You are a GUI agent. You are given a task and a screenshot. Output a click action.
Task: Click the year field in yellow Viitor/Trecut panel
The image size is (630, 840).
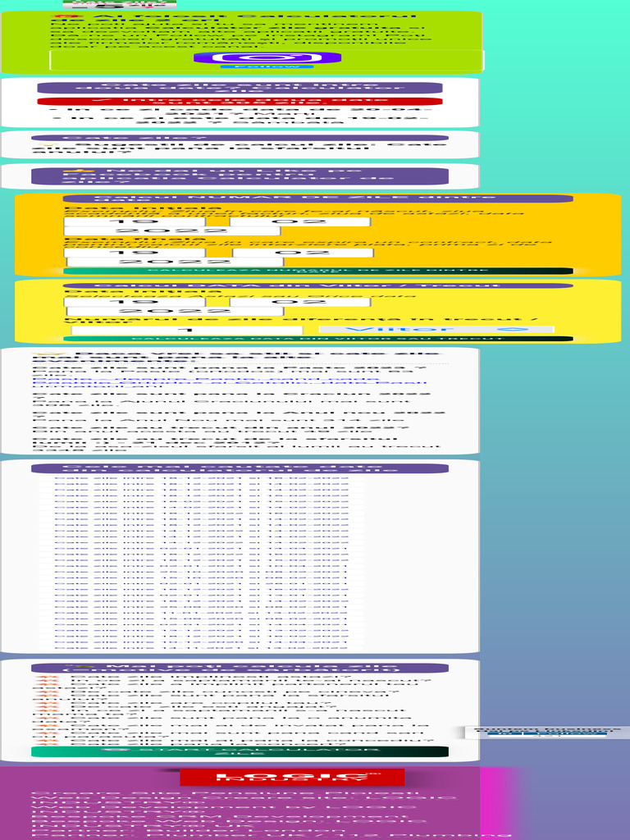[174, 311]
